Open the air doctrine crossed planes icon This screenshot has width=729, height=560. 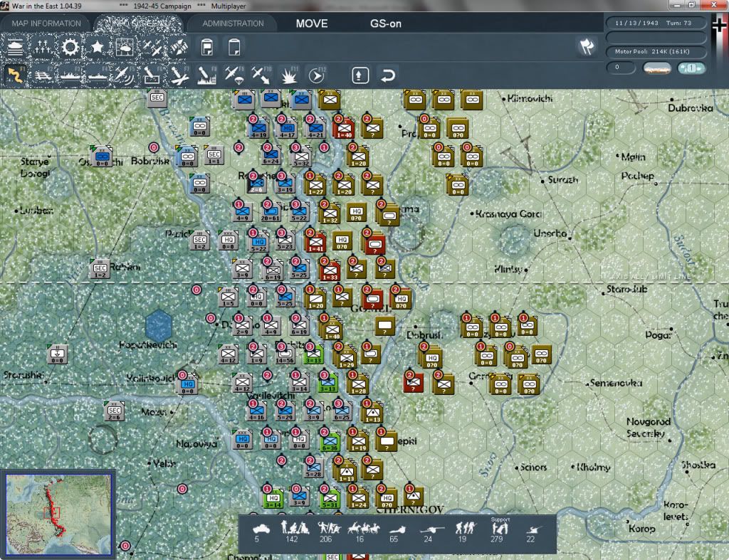[152, 47]
